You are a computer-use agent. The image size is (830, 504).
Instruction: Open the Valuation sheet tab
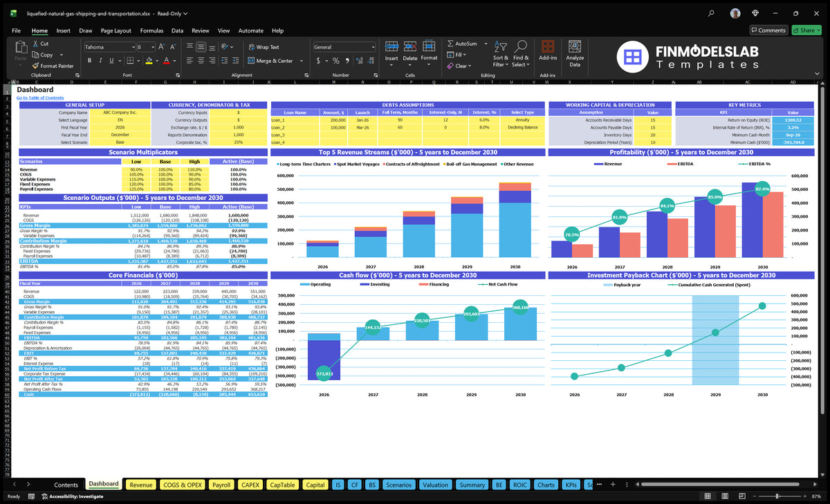[435, 485]
